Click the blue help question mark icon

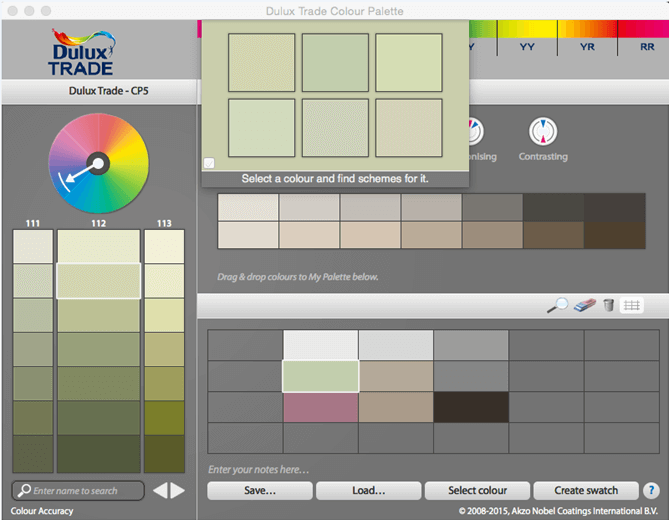pos(651,490)
